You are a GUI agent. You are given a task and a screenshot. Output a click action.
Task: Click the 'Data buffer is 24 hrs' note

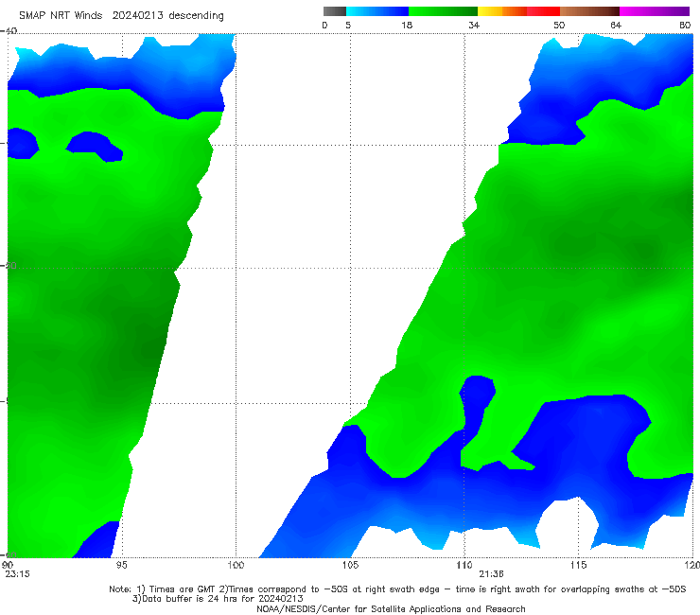[x=218, y=599]
